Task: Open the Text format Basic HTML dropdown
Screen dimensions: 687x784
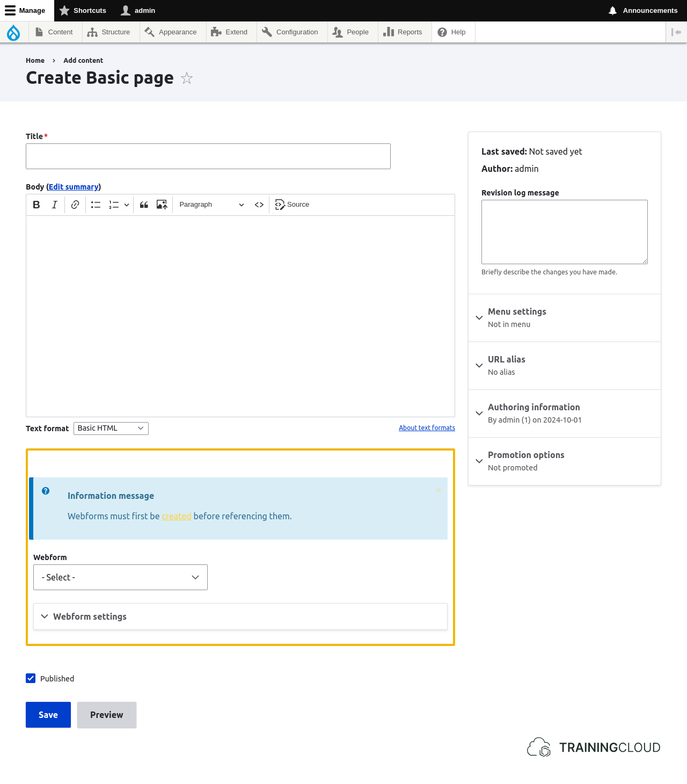Action: coord(111,429)
